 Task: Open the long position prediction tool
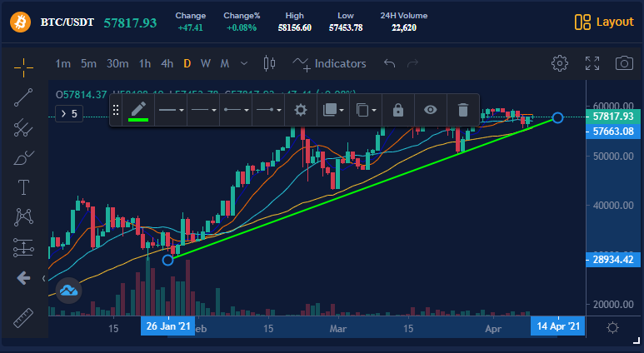pyautogui.click(x=23, y=247)
